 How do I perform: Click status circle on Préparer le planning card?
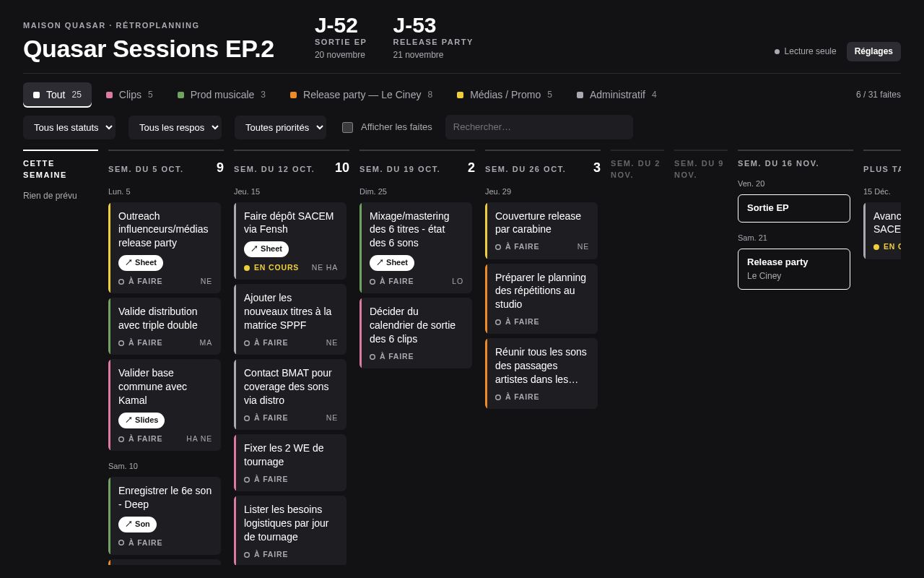(x=498, y=322)
